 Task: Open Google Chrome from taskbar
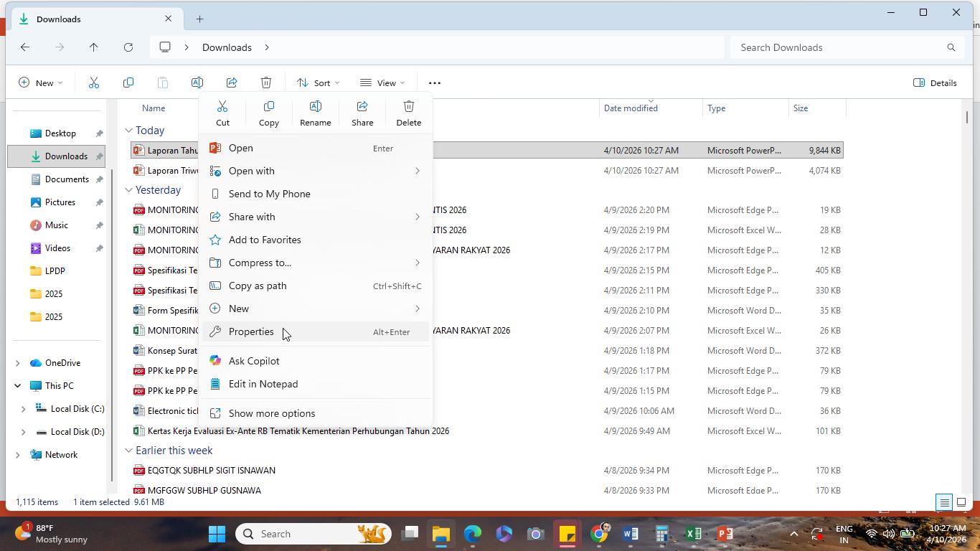[x=599, y=534]
